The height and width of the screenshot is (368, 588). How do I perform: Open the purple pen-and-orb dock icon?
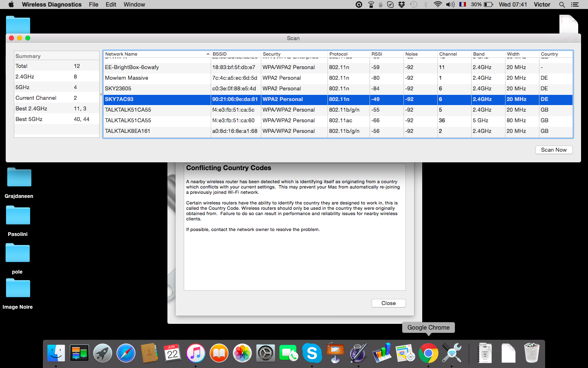tap(359, 353)
